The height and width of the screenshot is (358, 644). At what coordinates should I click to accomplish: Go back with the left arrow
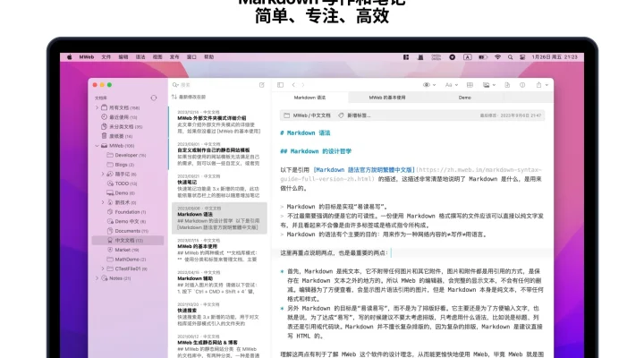point(293,85)
